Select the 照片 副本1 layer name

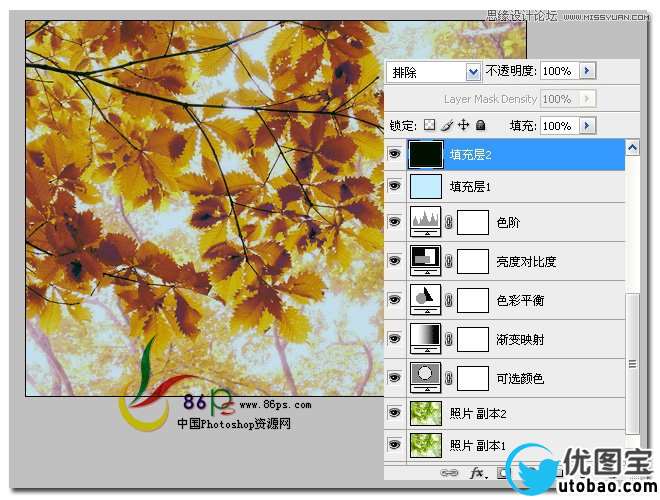click(478, 445)
